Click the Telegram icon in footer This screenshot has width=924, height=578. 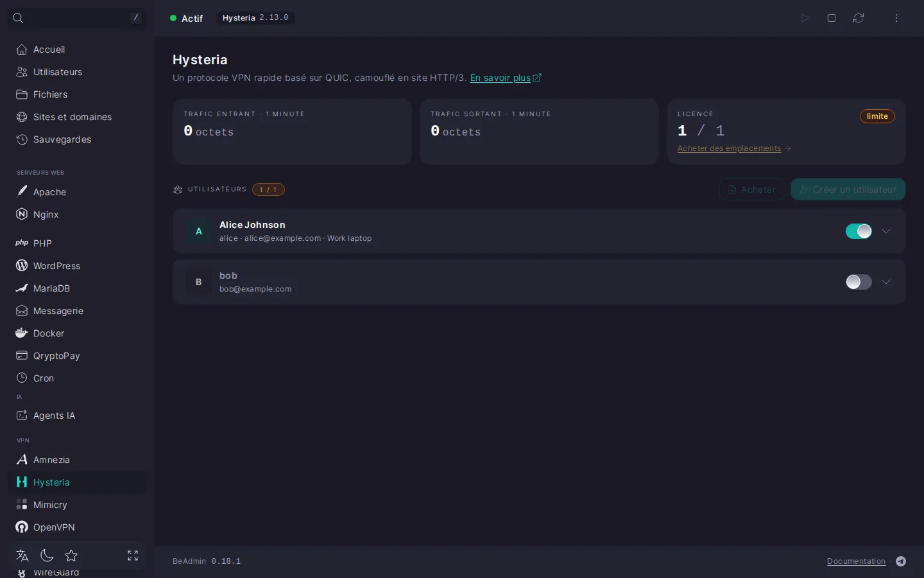coord(901,561)
